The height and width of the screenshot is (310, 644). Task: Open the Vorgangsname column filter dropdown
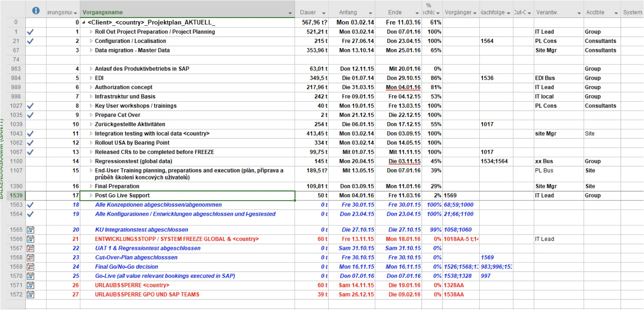click(290, 13)
